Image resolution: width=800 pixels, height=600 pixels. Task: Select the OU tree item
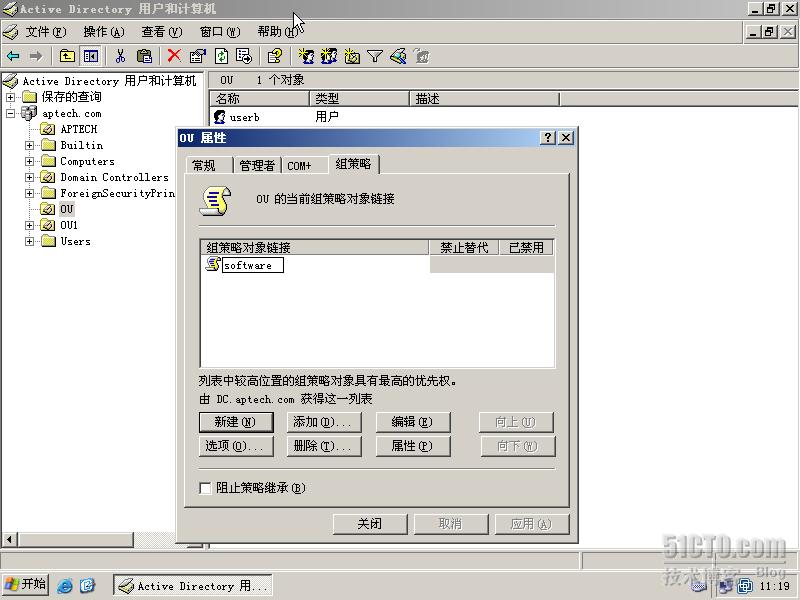(x=67, y=209)
